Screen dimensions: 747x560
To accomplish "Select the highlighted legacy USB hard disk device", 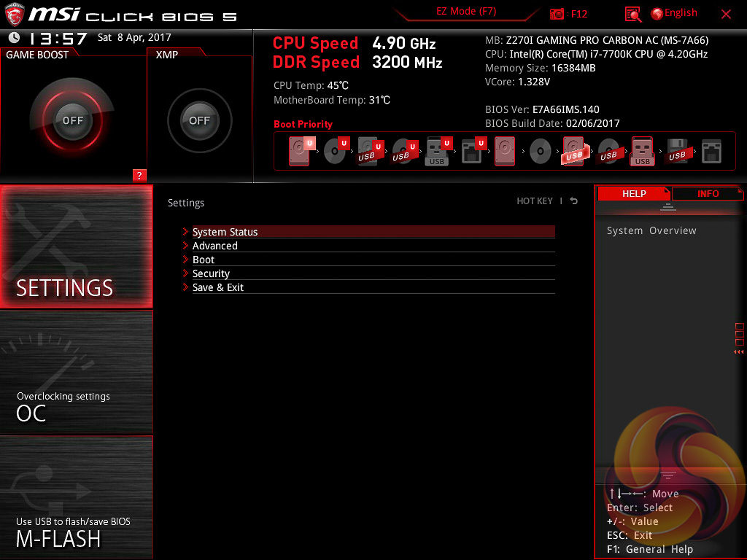I will click(x=575, y=151).
